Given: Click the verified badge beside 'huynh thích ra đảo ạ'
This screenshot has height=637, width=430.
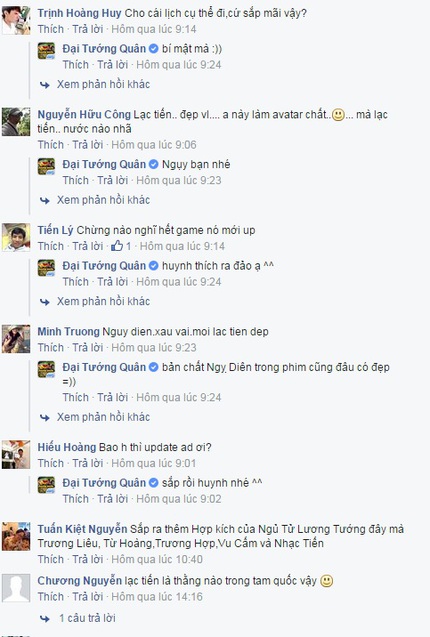Looking at the screenshot, I should pyautogui.click(x=154, y=266).
